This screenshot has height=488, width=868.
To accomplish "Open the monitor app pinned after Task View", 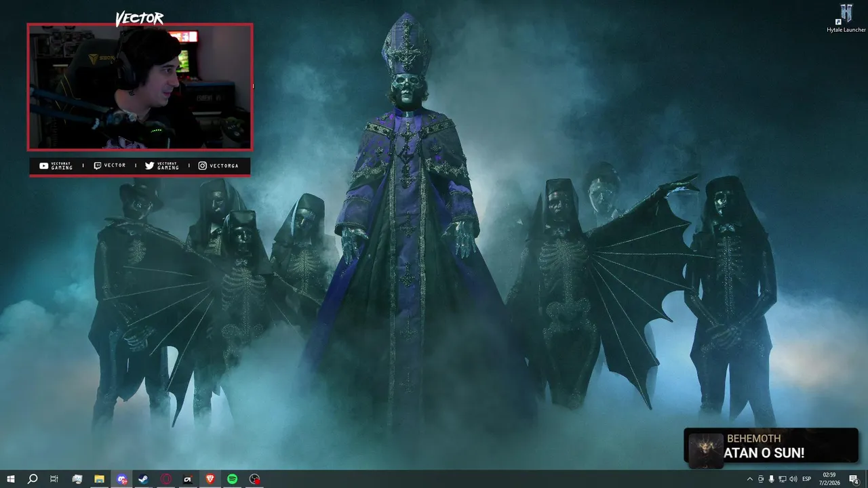I will tap(77, 479).
